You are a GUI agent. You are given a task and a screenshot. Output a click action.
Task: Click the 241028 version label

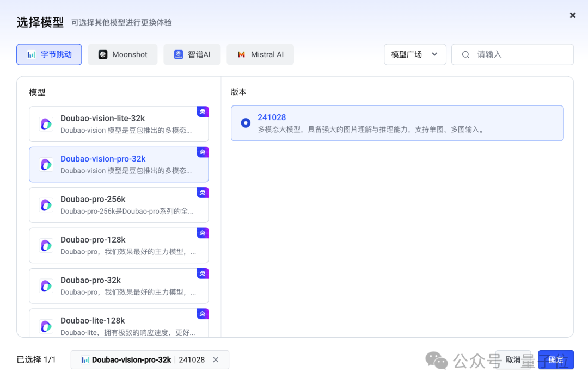[272, 117]
